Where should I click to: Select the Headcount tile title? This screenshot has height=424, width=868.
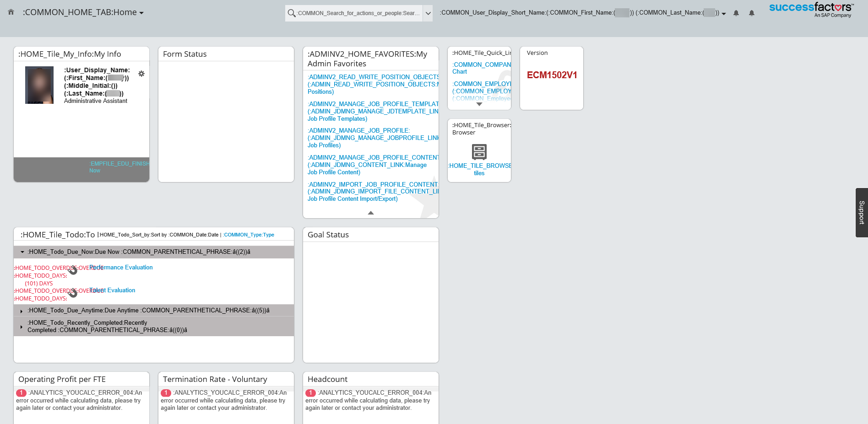tap(328, 379)
